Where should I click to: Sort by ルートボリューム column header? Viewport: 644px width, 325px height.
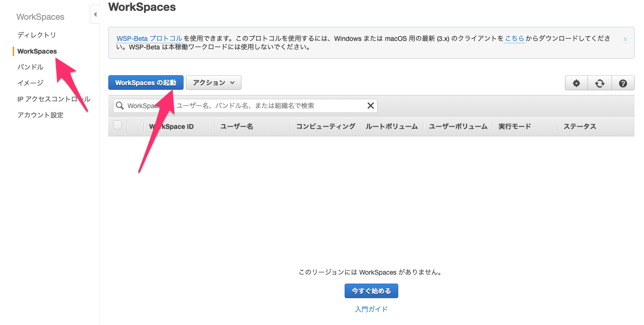click(x=392, y=127)
